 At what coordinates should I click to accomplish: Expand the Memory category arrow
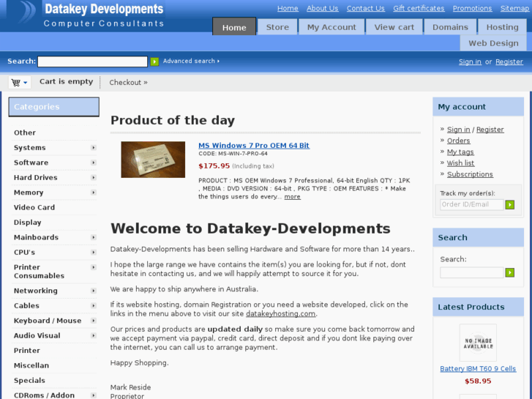point(94,193)
